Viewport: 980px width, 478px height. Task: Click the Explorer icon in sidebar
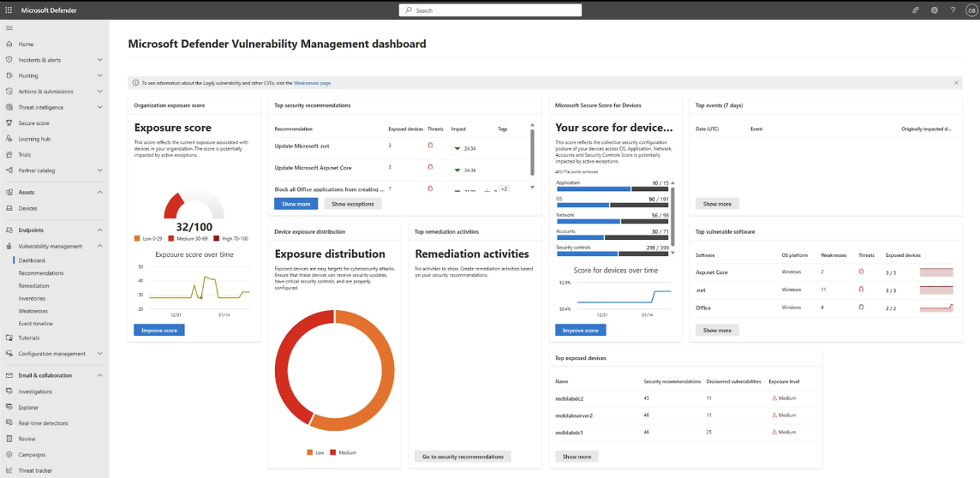[x=9, y=408]
